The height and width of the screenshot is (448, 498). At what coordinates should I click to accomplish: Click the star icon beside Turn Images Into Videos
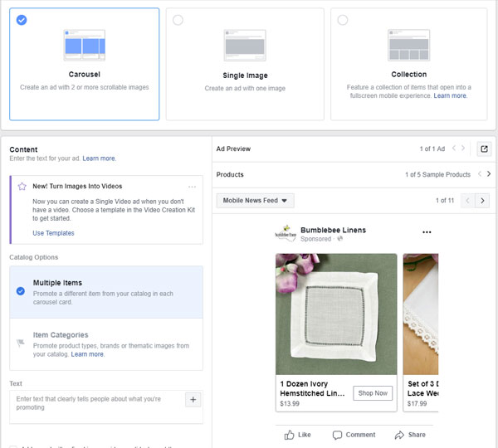click(22, 186)
